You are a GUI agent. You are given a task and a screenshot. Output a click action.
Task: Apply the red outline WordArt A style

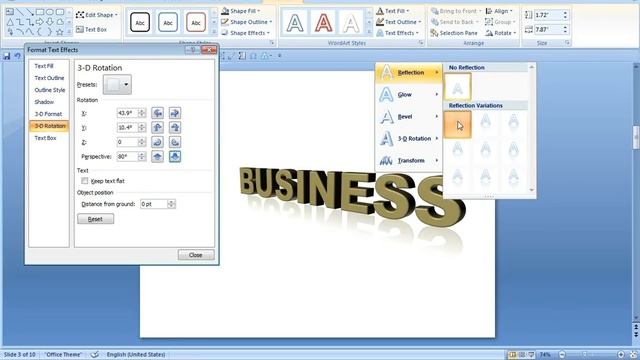click(x=323, y=23)
